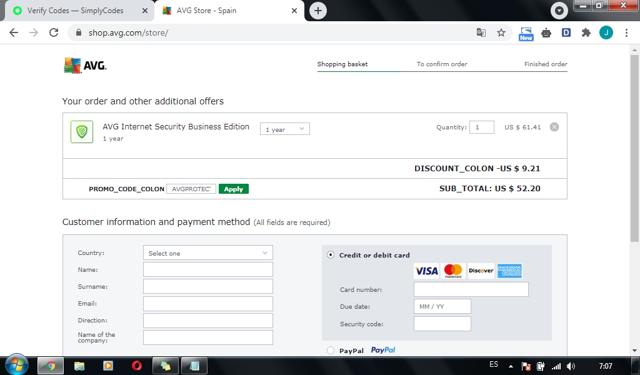This screenshot has height=375, width=640.
Task: Open the Chrome tab search dropdown icon
Action: pyautogui.click(x=559, y=11)
